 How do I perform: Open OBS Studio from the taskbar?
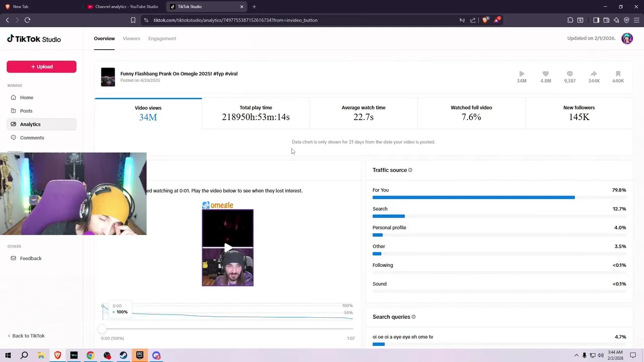pos(107,355)
